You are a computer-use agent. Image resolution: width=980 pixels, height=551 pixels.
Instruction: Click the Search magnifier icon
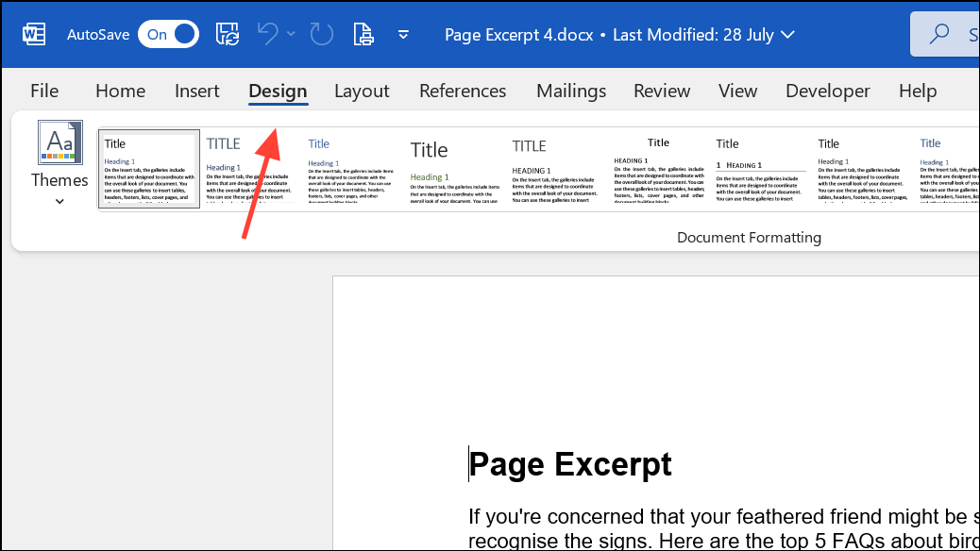point(941,33)
